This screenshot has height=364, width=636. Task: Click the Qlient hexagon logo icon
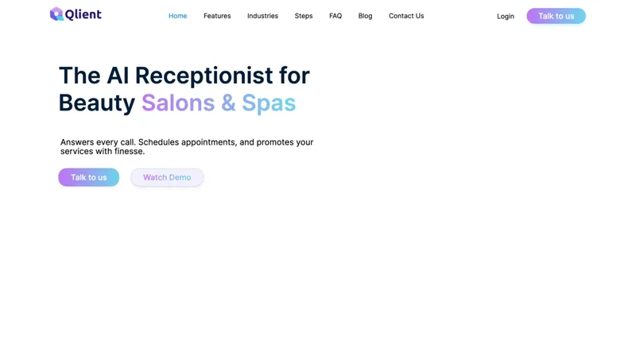[x=56, y=14]
